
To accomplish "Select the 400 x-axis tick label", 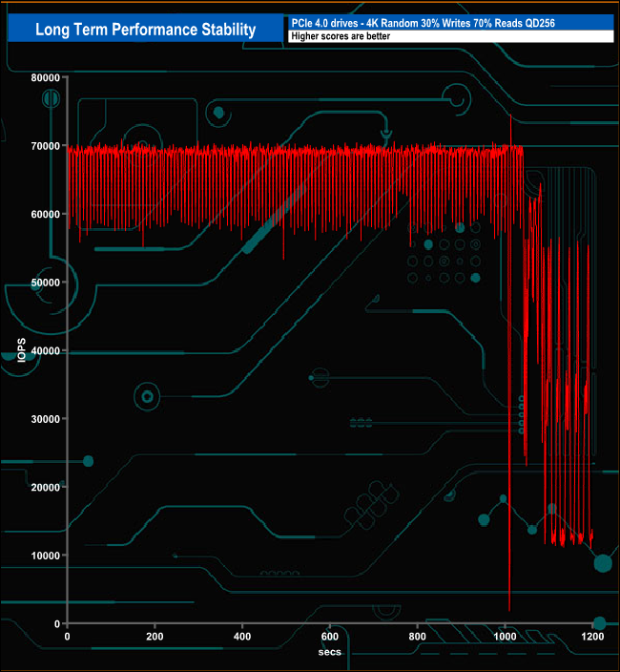I will point(242,636).
